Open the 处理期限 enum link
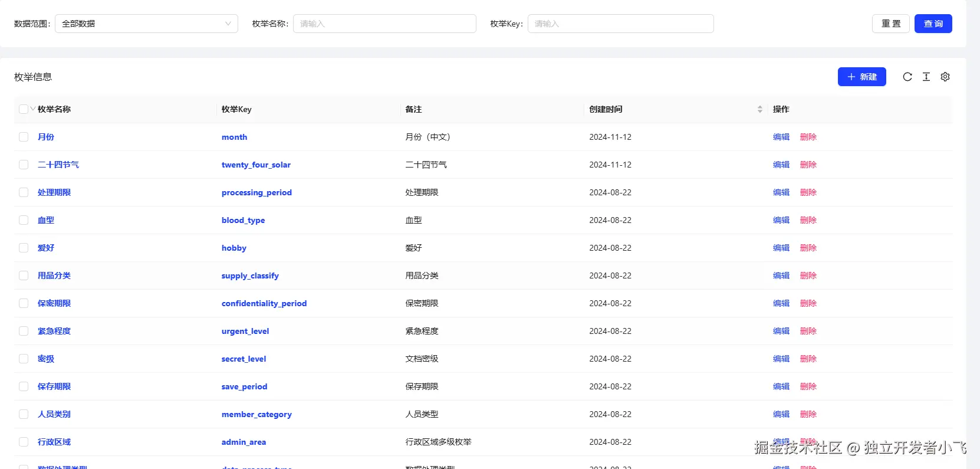980x469 pixels. [x=54, y=192]
